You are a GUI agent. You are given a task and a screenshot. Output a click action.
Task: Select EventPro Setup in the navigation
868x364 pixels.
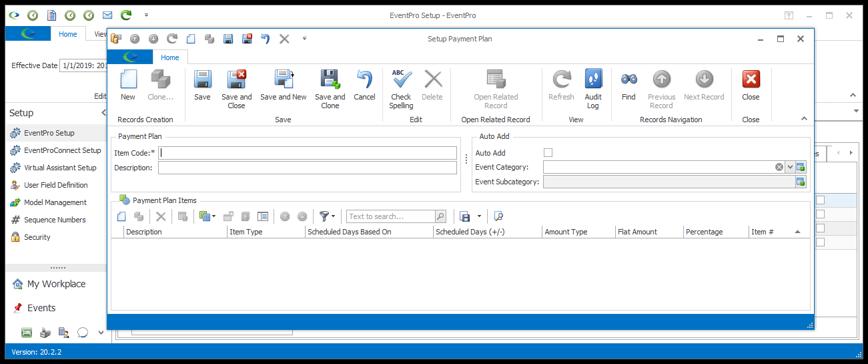click(x=57, y=133)
